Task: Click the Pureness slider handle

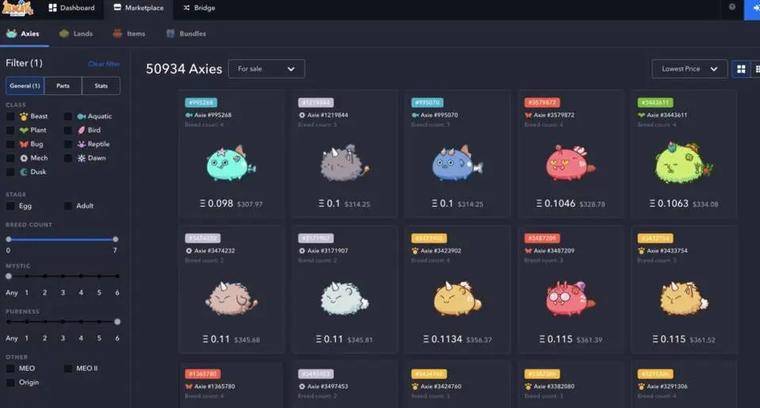Action: click(117, 322)
